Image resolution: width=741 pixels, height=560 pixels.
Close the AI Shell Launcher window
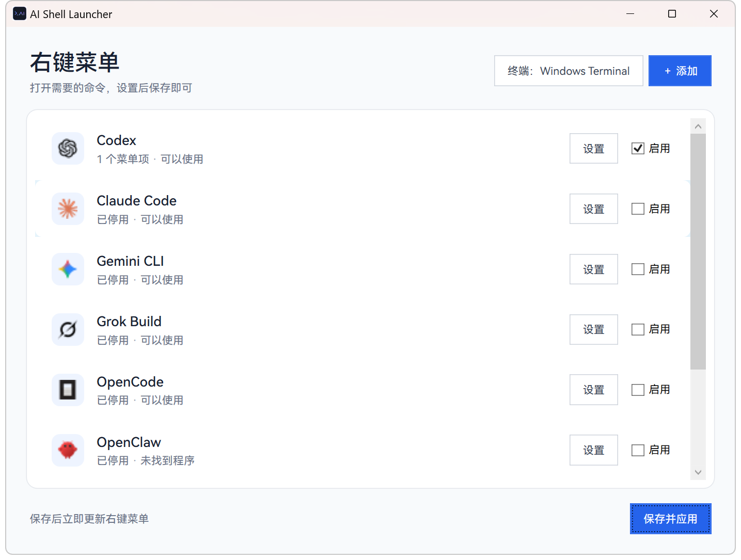(x=714, y=14)
